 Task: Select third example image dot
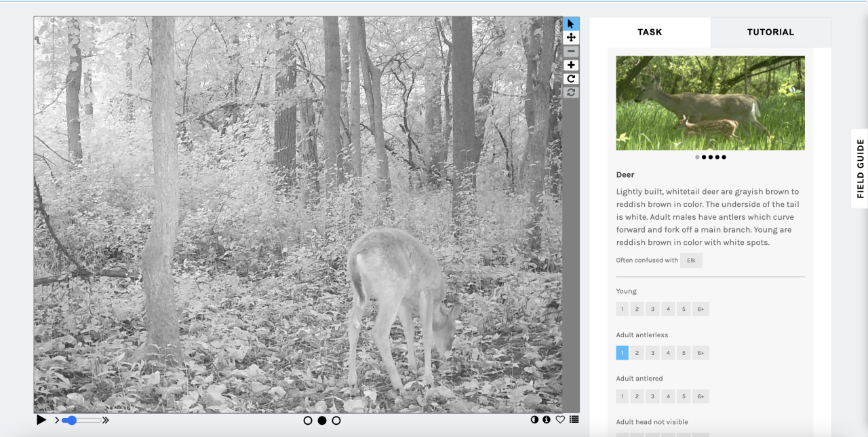pyautogui.click(x=711, y=157)
